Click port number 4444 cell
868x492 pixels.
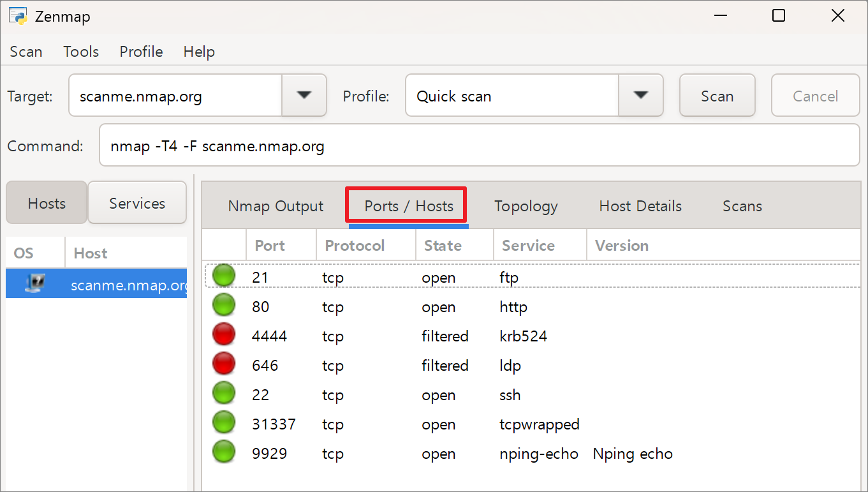[x=270, y=336]
